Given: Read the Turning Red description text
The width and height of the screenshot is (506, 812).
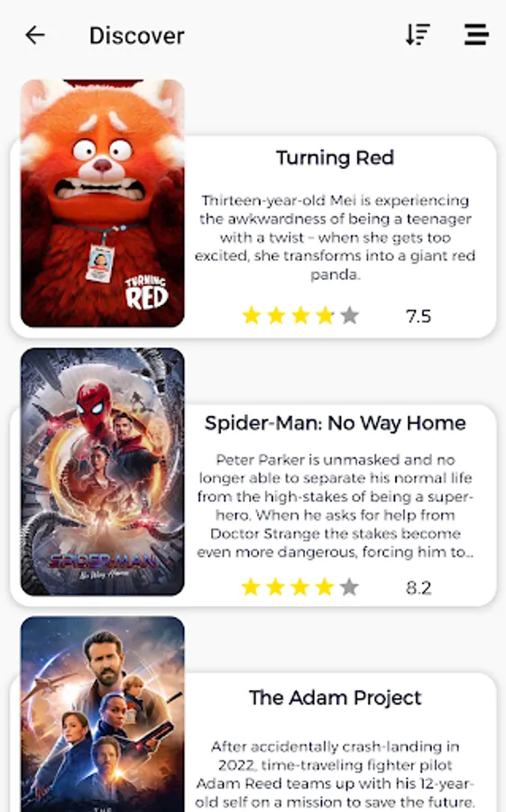Looking at the screenshot, I should pos(336,237).
